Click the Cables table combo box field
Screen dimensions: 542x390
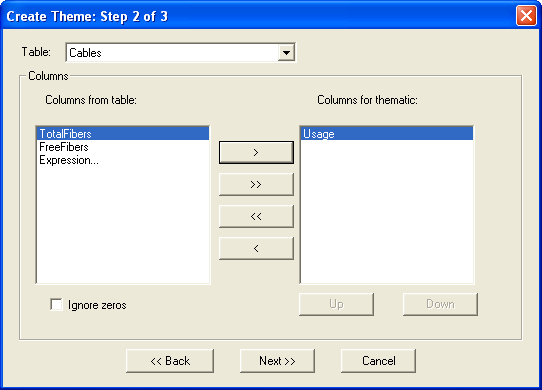click(180, 53)
